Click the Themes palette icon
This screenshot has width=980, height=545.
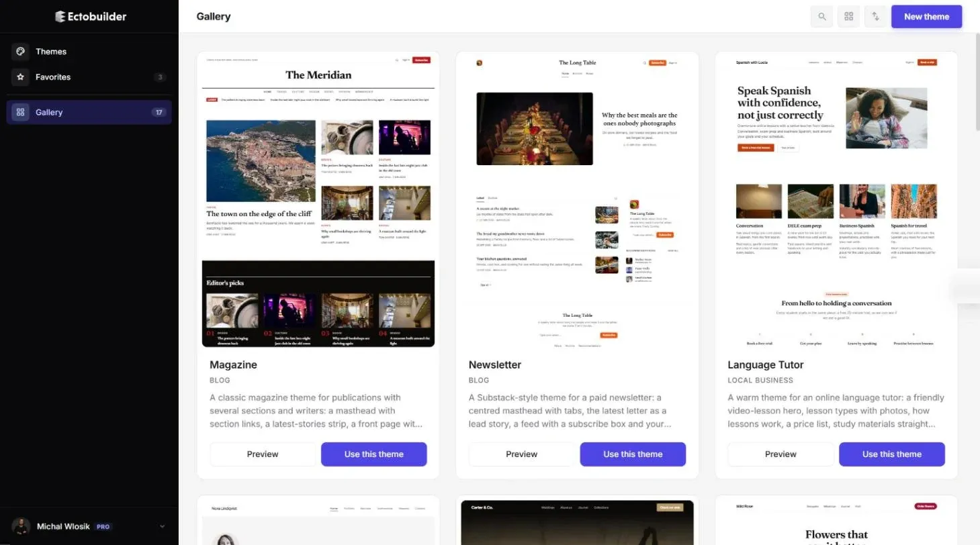[x=20, y=52]
